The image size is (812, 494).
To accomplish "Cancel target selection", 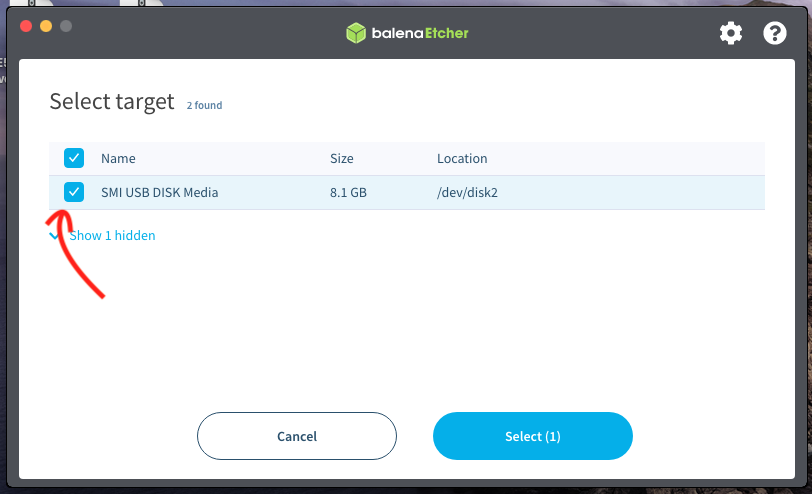I will click(297, 436).
